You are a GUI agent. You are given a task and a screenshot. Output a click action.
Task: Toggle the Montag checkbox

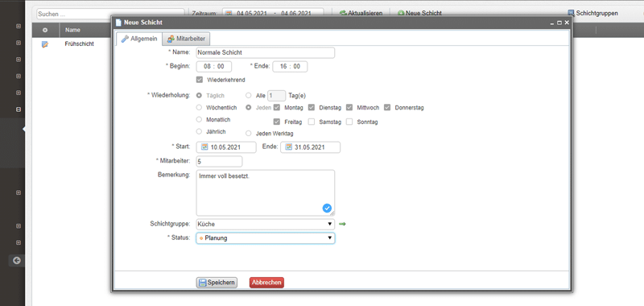tap(277, 108)
